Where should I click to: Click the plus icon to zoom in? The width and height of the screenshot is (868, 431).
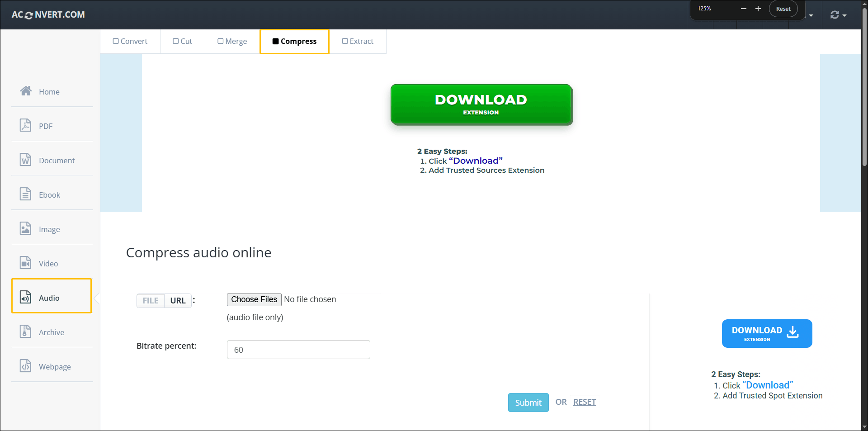click(x=758, y=9)
